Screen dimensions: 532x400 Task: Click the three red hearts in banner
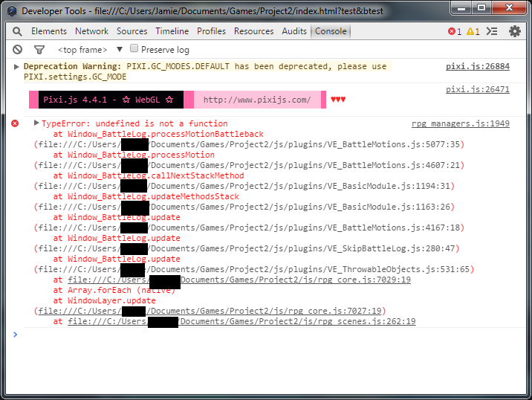coord(338,100)
